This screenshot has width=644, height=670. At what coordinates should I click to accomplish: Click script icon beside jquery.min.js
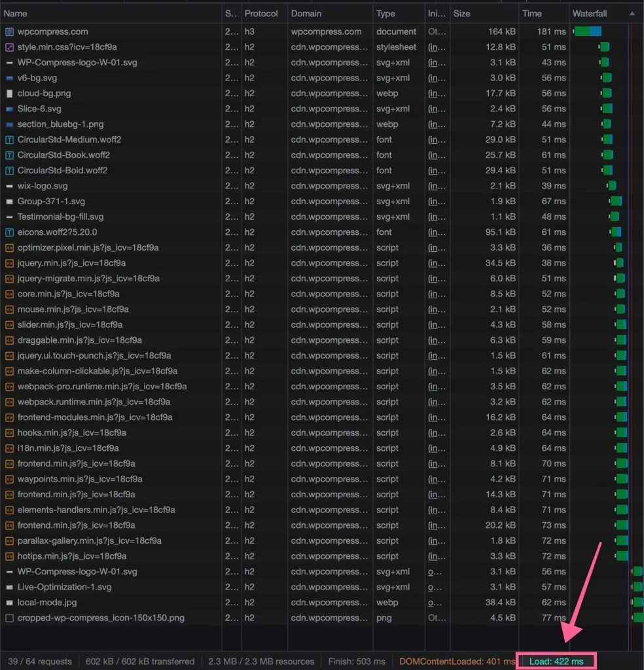point(9,263)
